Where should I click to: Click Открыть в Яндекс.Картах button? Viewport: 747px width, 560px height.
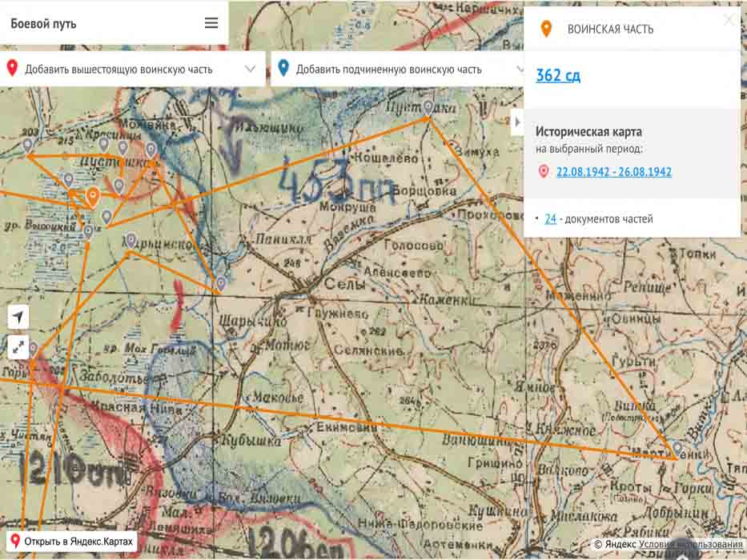click(72, 542)
